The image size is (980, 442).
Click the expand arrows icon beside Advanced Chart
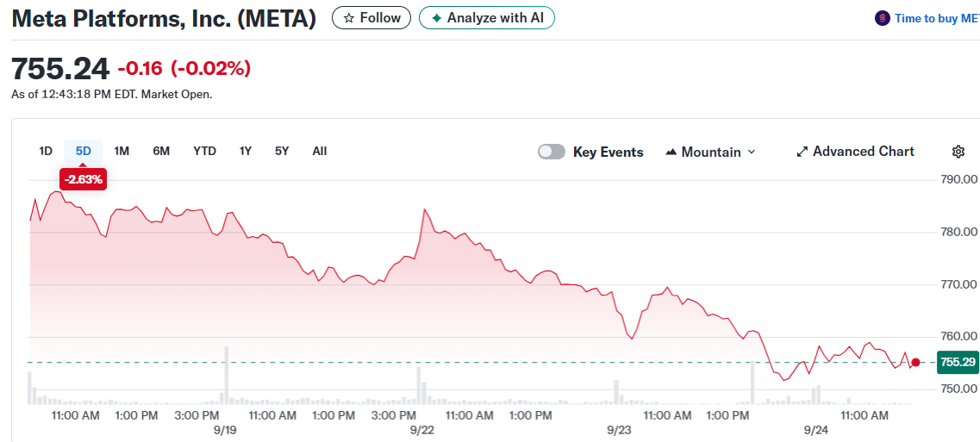(802, 152)
